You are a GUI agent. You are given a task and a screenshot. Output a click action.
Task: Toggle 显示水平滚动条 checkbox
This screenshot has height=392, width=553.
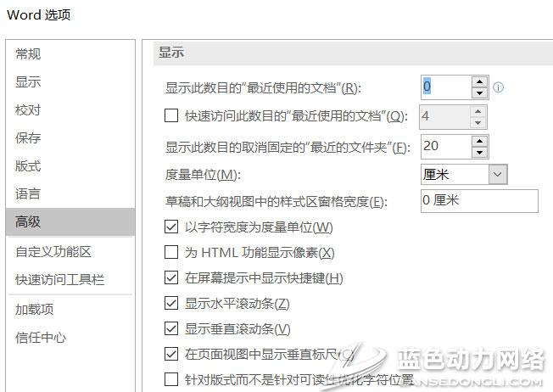pos(171,303)
